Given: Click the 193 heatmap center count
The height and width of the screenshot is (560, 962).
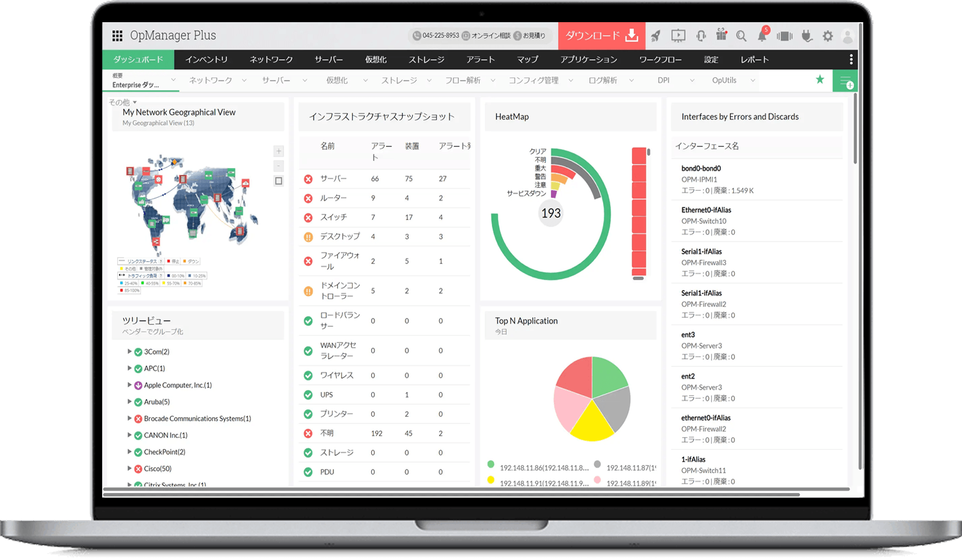Looking at the screenshot, I should click(551, 213).
